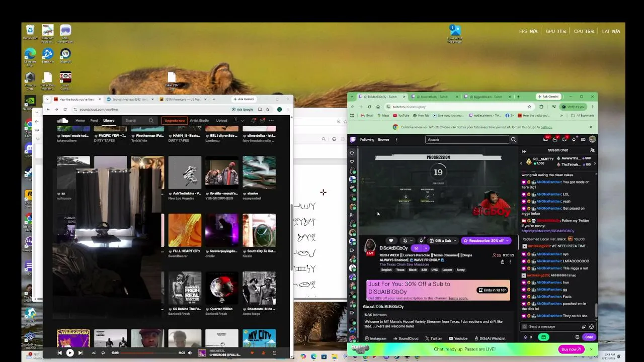Skip to previous track in SoundCloud player
This screenshot has width=644, height=362.
[x=59, y=353]
